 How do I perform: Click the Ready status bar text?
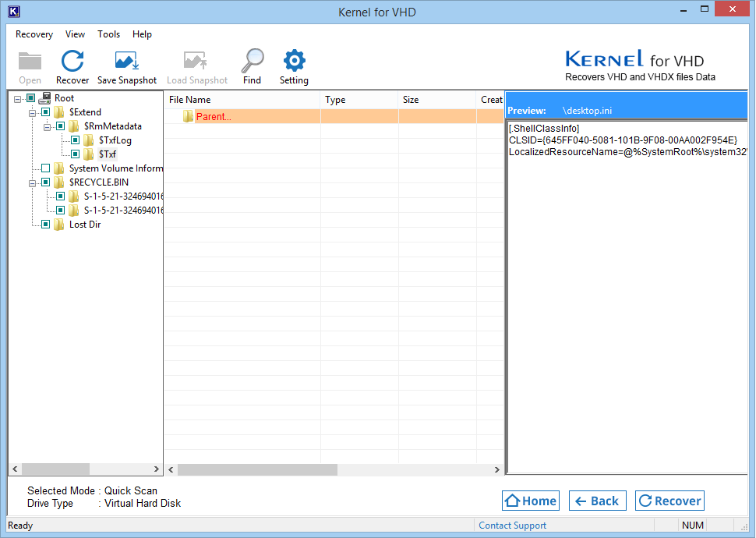20,526
